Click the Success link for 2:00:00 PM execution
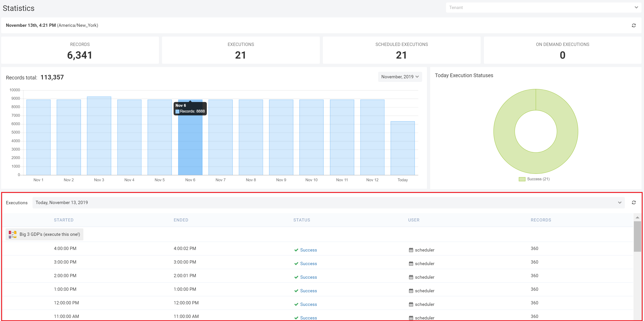 (308, 277)
